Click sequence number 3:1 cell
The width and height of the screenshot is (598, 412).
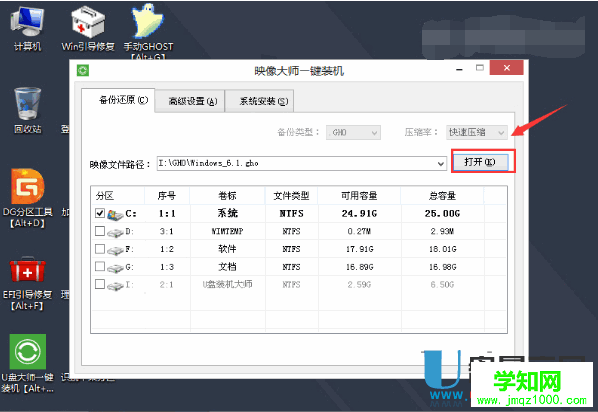(167, 232)
